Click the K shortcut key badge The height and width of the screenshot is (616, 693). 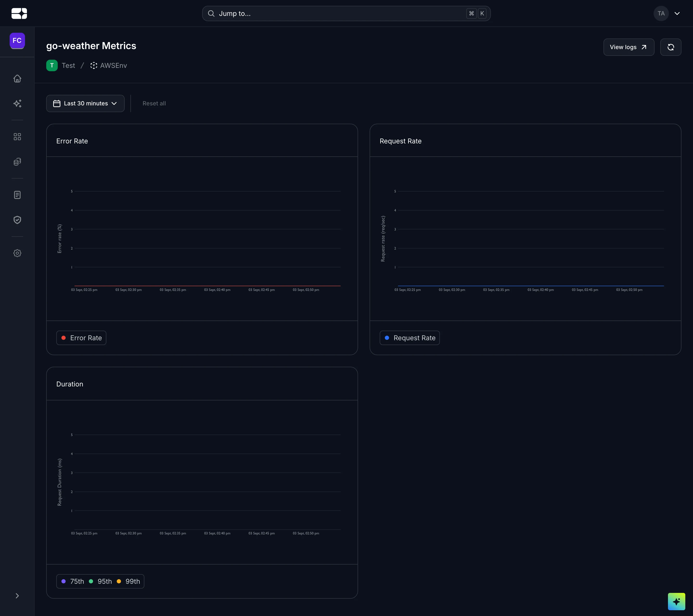(482, 13)
